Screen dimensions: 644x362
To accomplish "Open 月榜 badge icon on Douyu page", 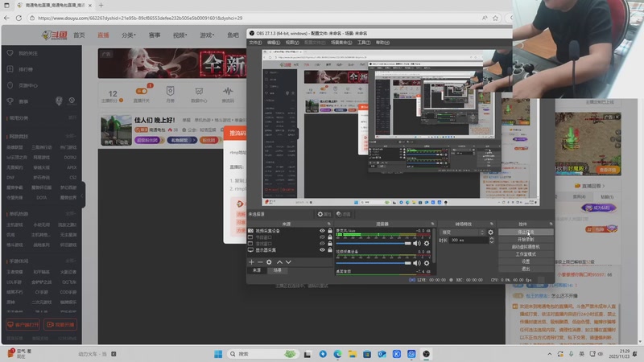I will click(171, 91).
